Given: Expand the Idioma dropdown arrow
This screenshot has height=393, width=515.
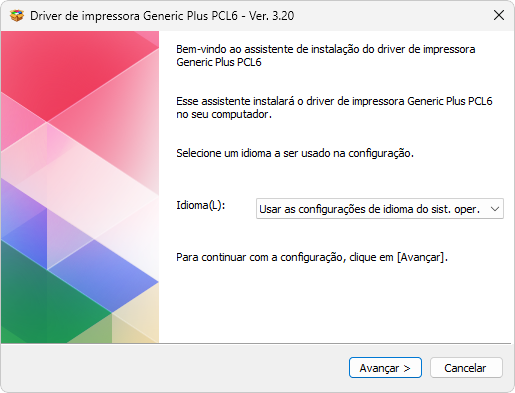Looking at the screenshot, I should (x=495, y=209).
